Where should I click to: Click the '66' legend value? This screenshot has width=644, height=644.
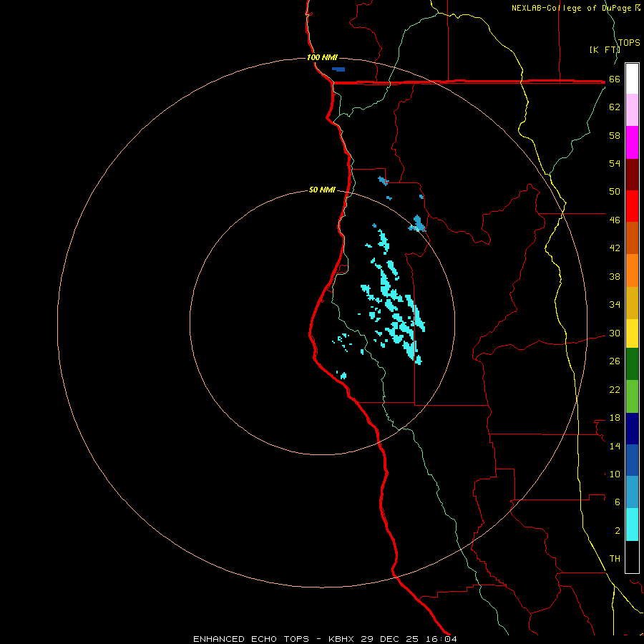tap(615, 79)
